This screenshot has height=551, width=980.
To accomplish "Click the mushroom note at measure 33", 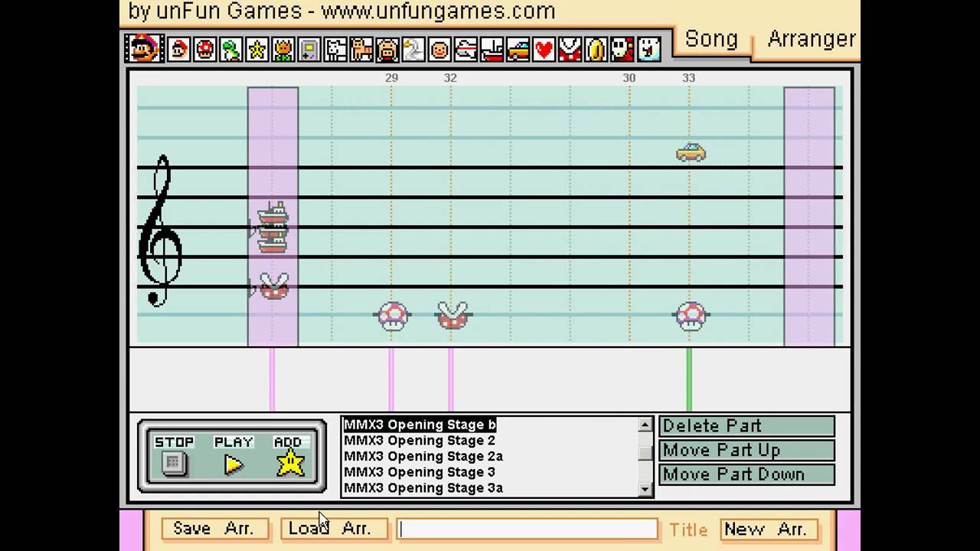I will pos(691,315).
